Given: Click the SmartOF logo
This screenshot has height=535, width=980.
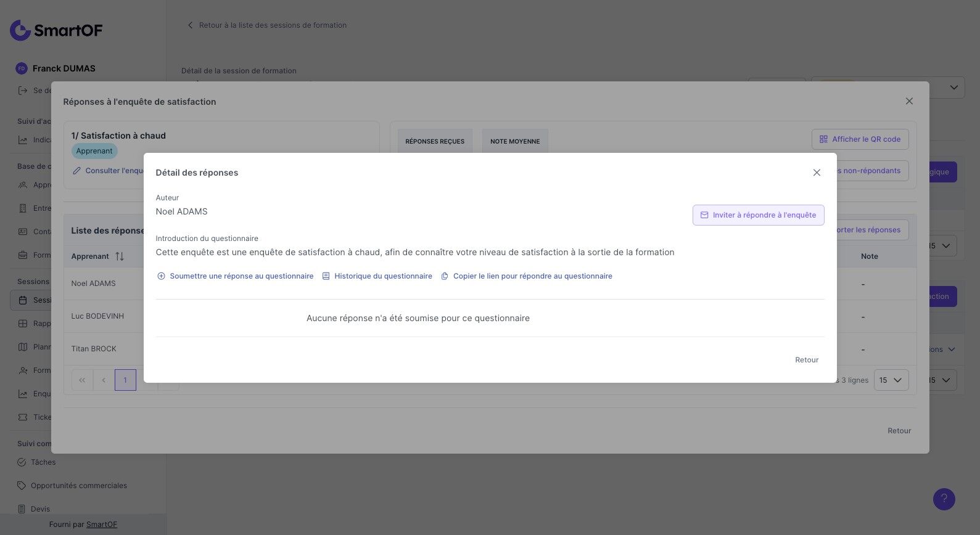Looking at the screenshot, I should [x=56, y=30].
